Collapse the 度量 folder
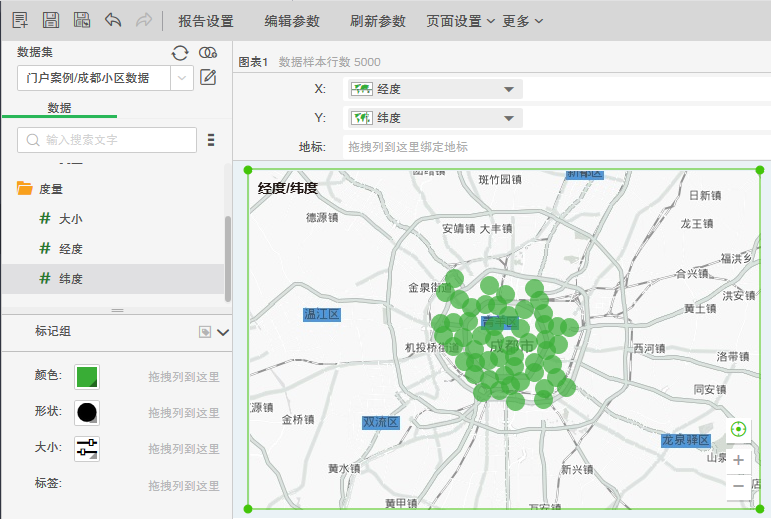 point(25,189)
